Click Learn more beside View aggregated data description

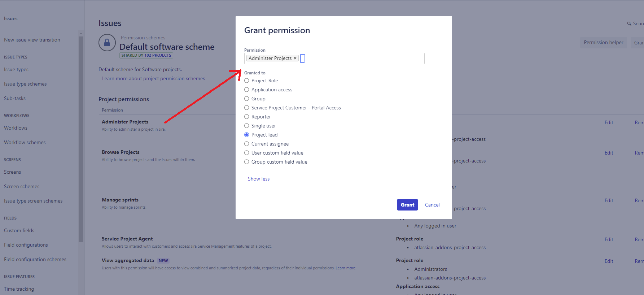345,268
